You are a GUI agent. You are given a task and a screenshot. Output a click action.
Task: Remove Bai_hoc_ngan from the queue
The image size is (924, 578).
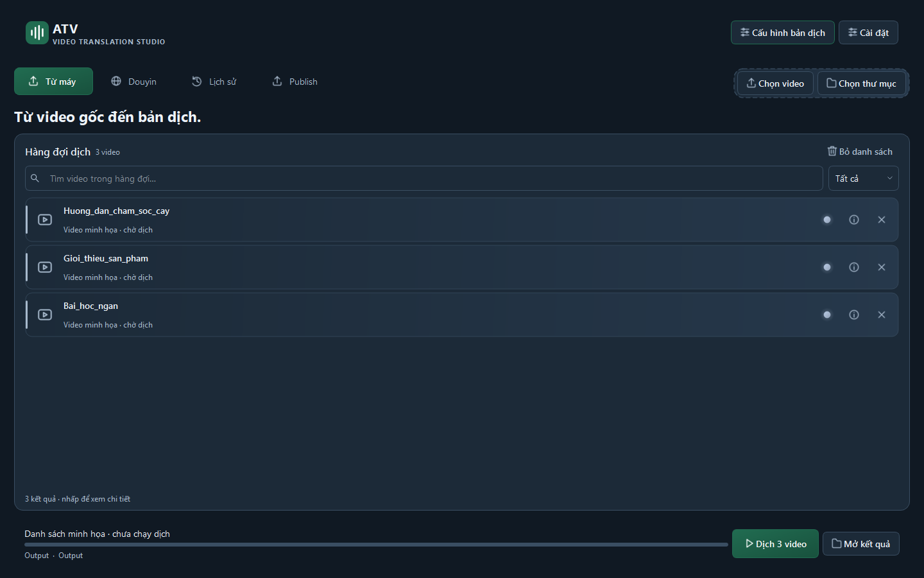882,315
